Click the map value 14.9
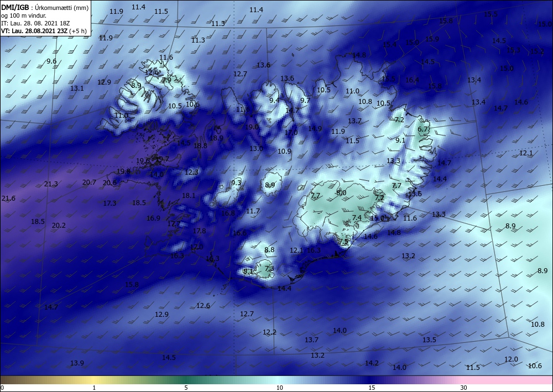 coord(315,129)
